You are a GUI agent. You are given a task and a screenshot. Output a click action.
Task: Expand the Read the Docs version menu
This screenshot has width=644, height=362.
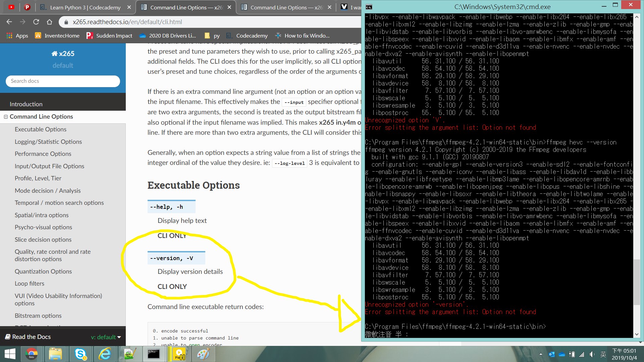pos(106,337)
